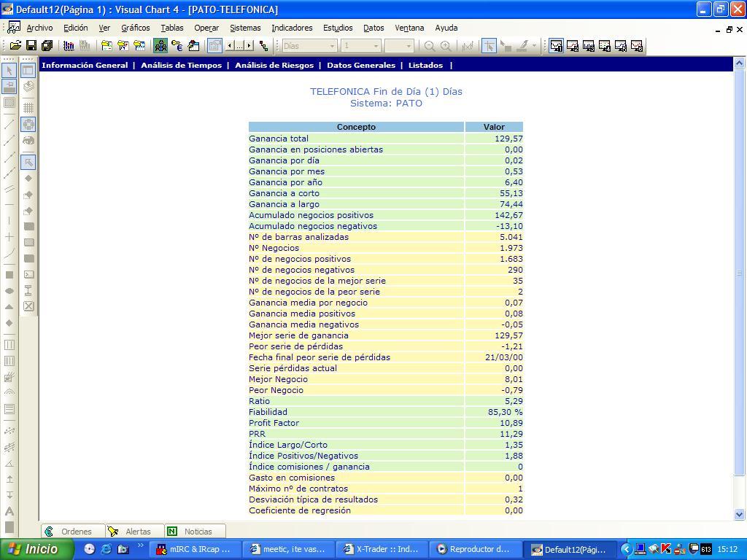Open the Sistemas menu
Screen dimensions: 747x560
tap(245, 28)
